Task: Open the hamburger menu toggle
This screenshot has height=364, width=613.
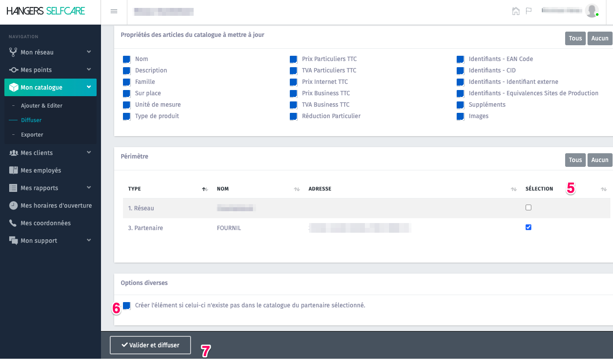Action: click(114, 11)
